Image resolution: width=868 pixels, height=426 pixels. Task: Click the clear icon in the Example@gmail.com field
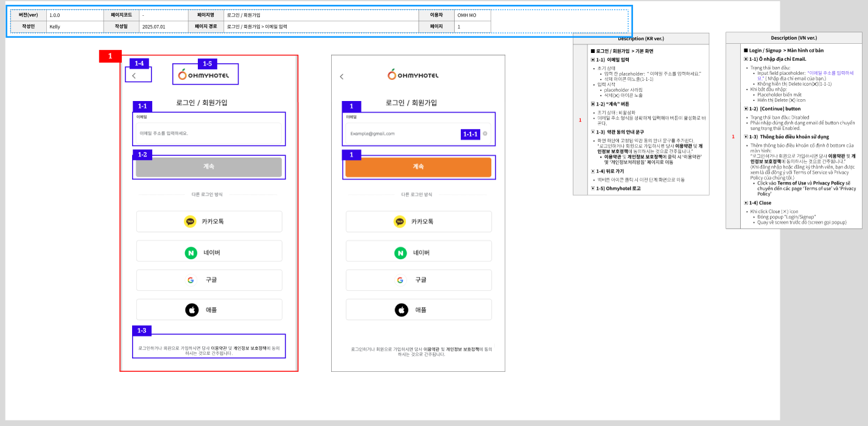[x=485, y=133]
